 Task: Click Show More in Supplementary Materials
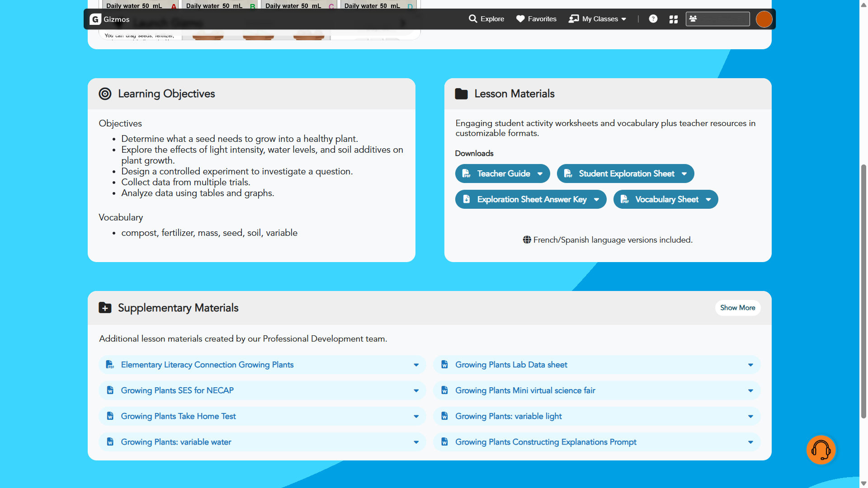coord(737,308)
